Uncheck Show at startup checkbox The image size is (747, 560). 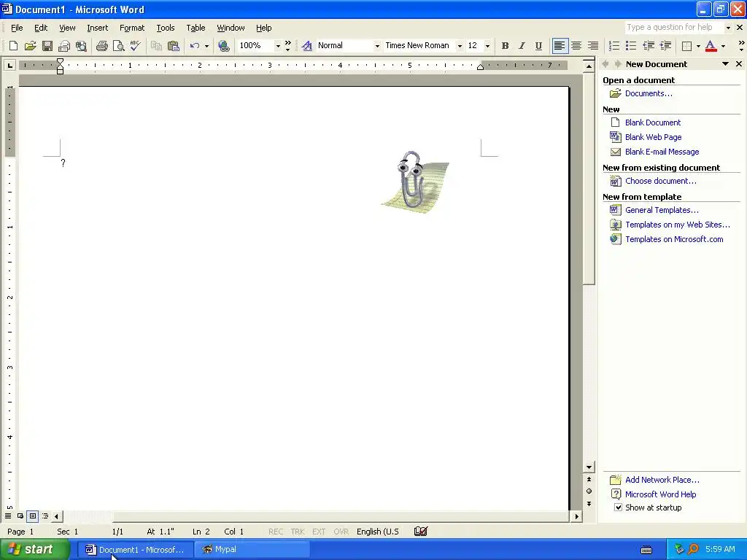click(618, 507)
